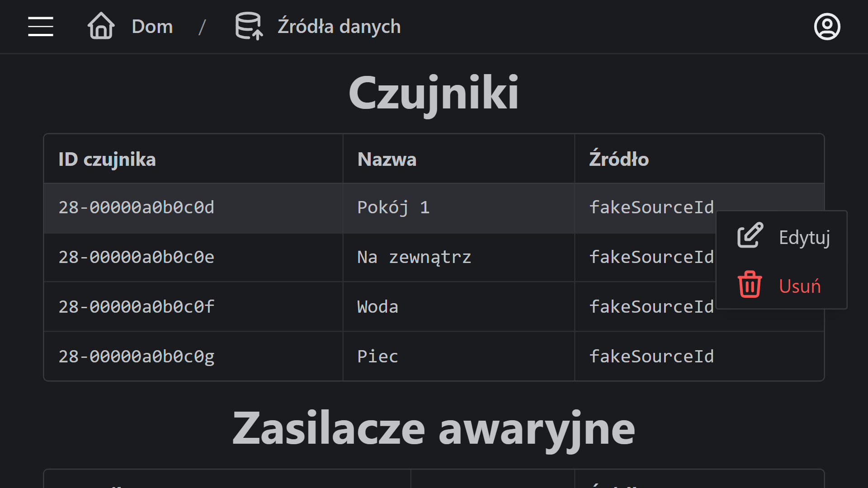Select sensor row 28-00000a0b0c0g
The width and height of the screenshot is (868, 488).
coord(434,357)
